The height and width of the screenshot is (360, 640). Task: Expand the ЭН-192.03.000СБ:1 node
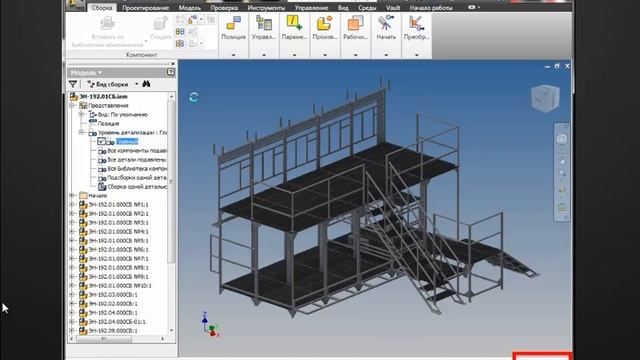coord(72,295)
